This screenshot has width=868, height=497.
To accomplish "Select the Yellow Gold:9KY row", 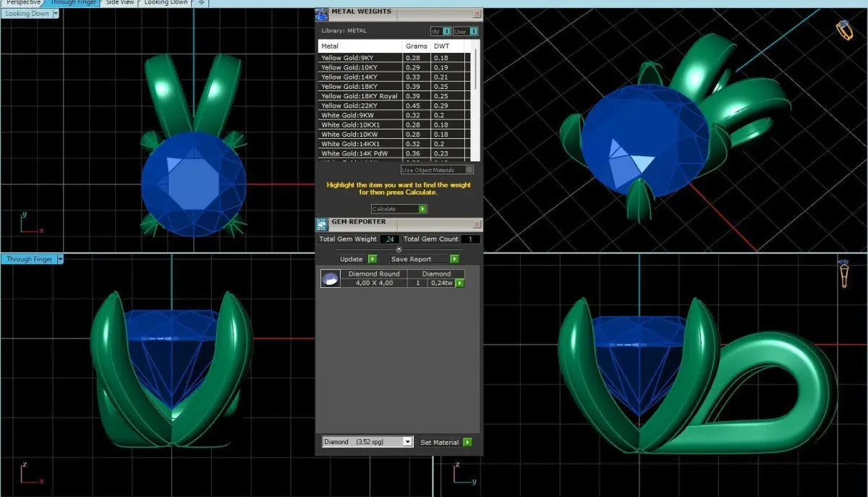I will coord(394,58).
